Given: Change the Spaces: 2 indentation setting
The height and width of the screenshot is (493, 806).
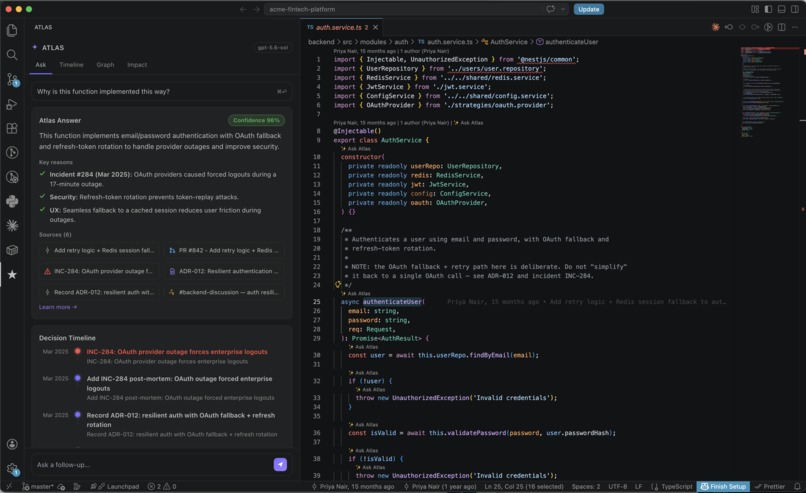Looking at the screenshot, I should pos(585,486).
